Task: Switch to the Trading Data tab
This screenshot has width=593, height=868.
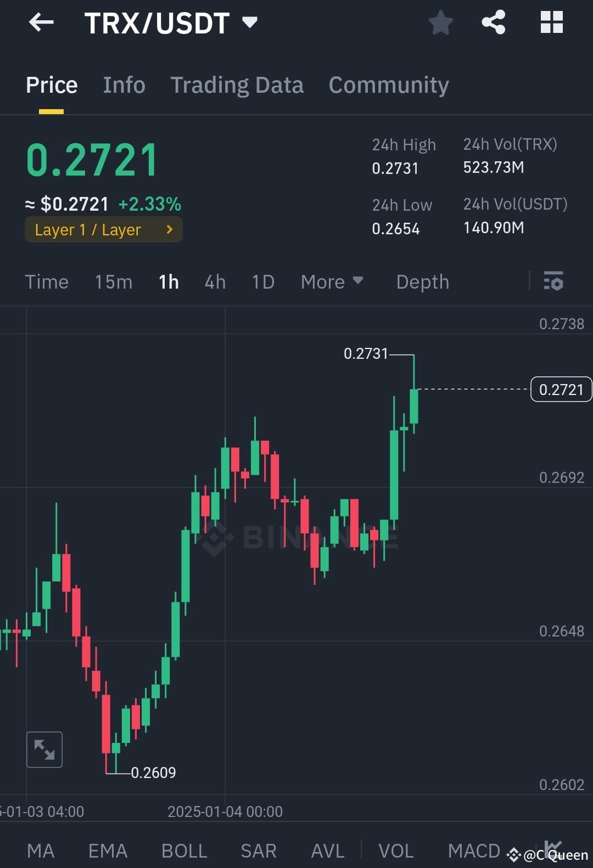Action: click(x=237, y=85)
